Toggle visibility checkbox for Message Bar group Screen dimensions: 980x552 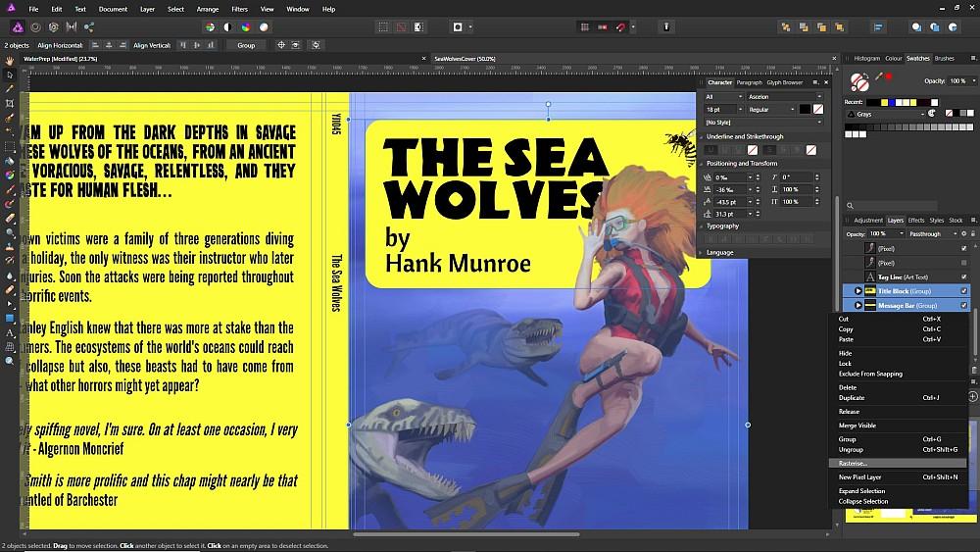pos(964,306)
